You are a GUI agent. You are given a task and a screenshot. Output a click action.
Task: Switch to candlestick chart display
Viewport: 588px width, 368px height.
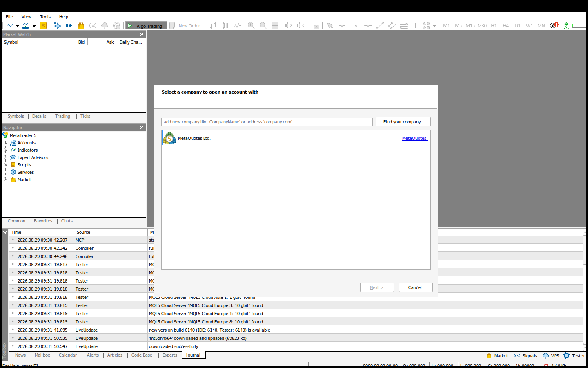point(225,25)
